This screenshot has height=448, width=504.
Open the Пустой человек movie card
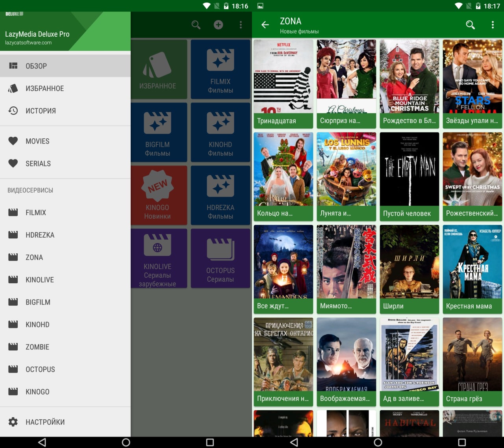[409, 177]
